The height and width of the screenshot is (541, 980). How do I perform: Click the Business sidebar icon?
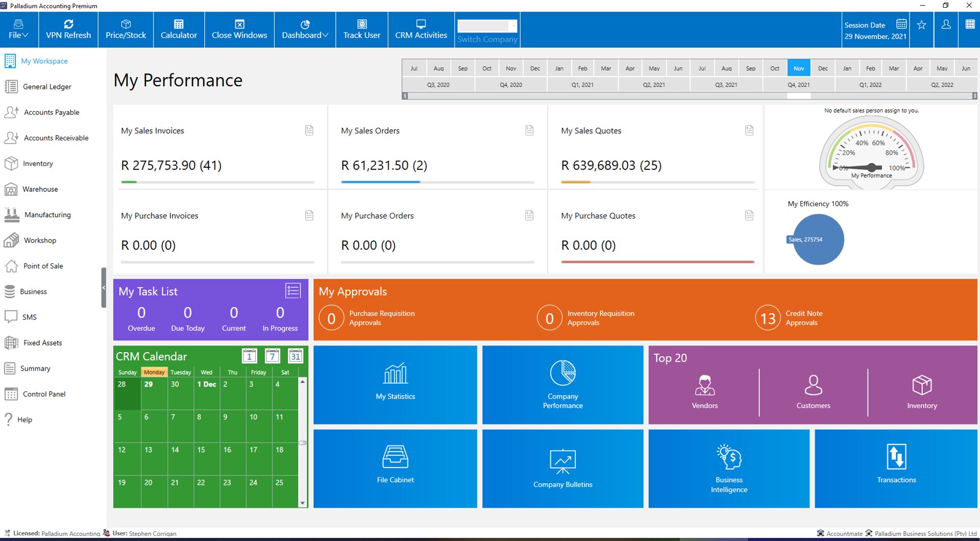[x=10, y=291]
